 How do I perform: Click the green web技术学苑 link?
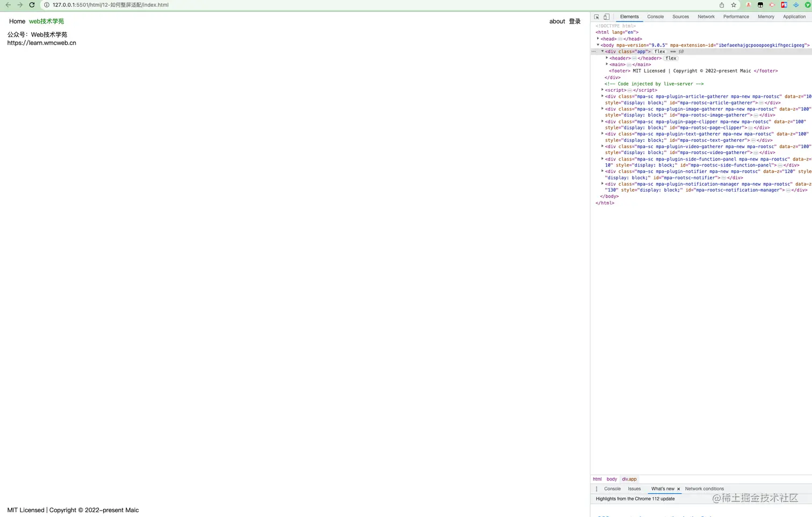(46, 21)
